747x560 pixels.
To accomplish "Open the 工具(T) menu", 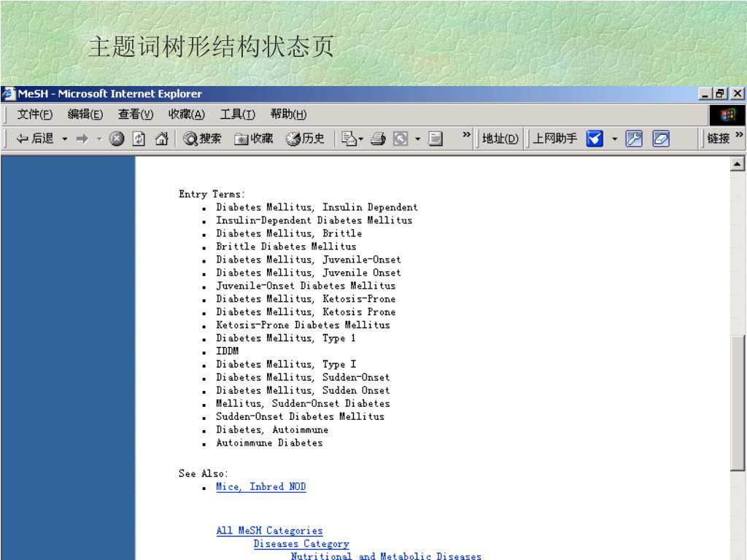I will 237,114.
